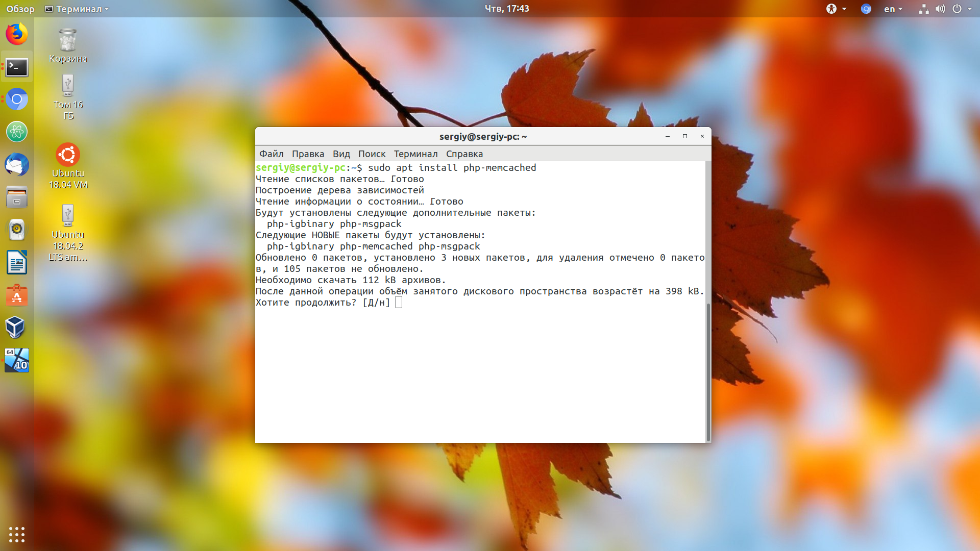Open the Обзор activities overview
The width and height of the screenshot is (980, 551).
pyautogui.click(x=20, y=9)
